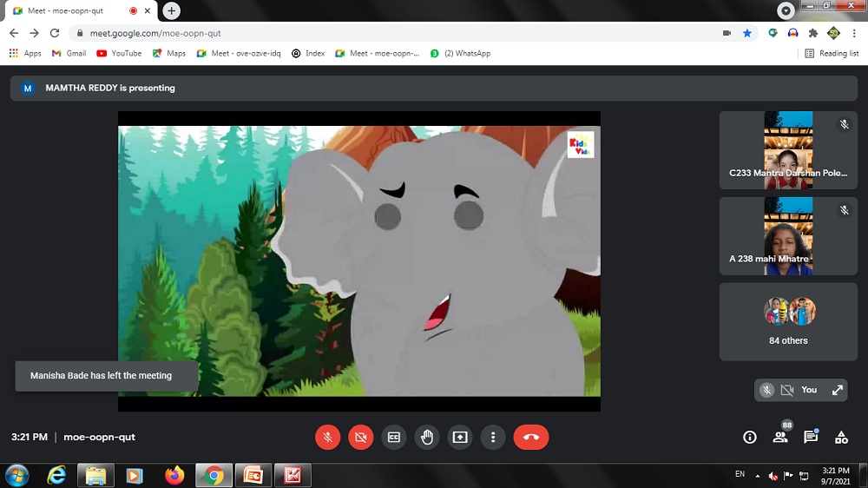
Task: Expand your self-view tile
Action: coord(838,390)
